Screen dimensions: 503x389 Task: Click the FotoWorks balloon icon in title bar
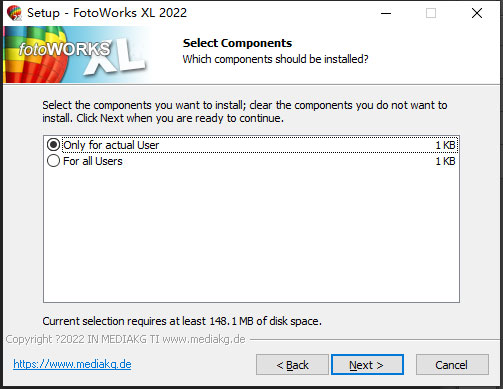[14, 13]
